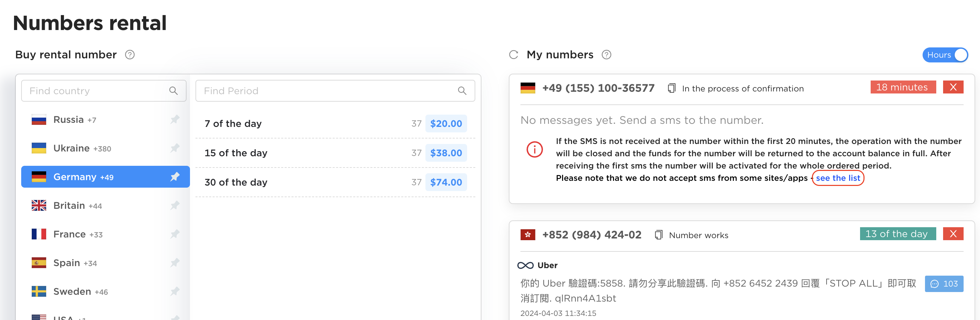Click the search icon in Find Period
Image resolution: width=980 pixels, height=320 pixels.
pos(462,91)
